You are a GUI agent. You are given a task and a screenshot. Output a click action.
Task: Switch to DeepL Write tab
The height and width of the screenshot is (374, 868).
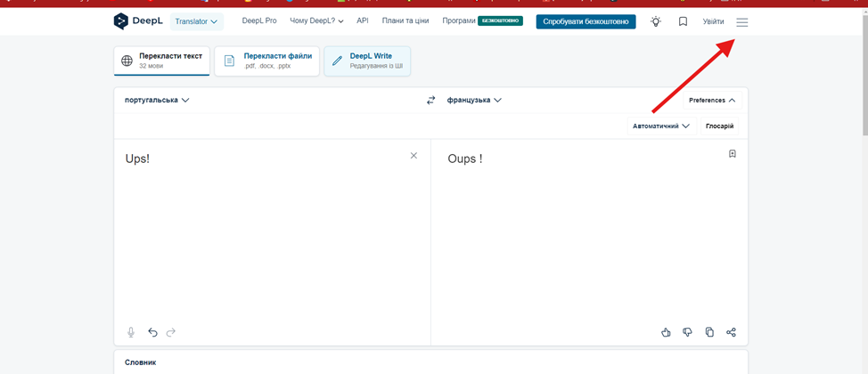tap(367, 61)
